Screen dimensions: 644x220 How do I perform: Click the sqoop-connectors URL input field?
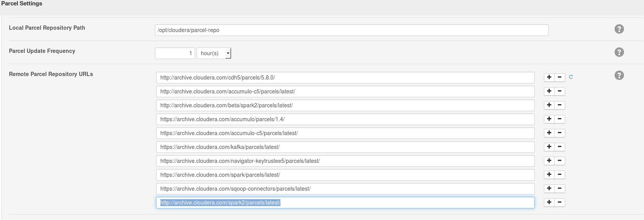tap(345, 189)
